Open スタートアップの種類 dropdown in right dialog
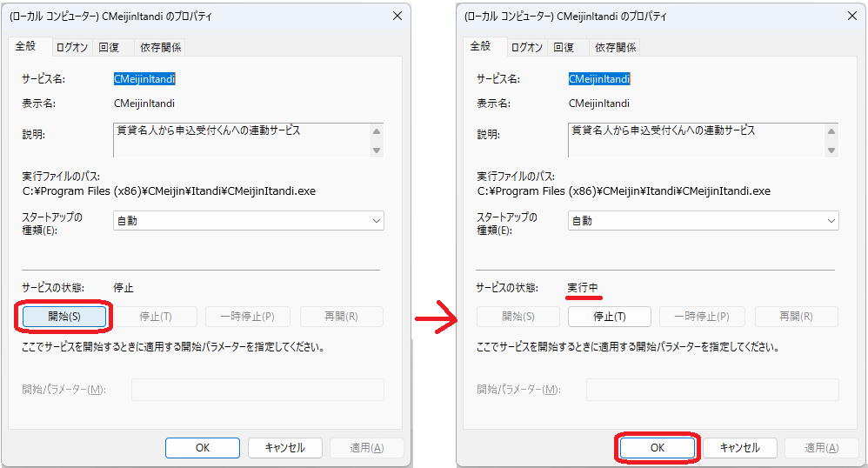Screen dimensions: 868x468 tap(703, 221)
